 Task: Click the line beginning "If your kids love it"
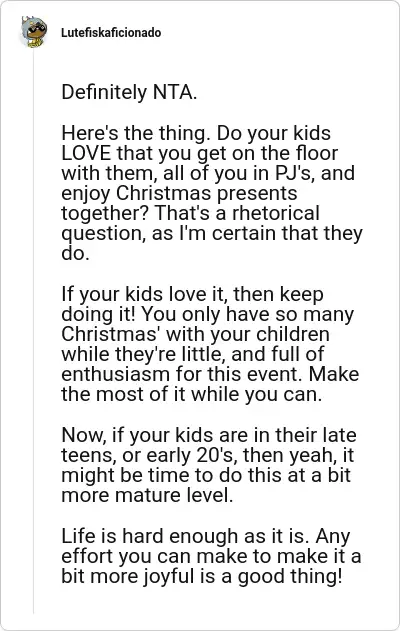(192, 294)
